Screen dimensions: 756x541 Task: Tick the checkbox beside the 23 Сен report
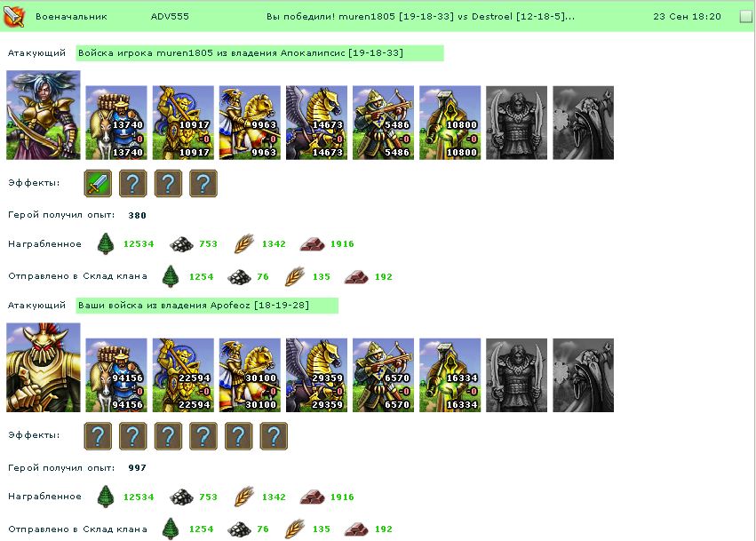[745, 16]
